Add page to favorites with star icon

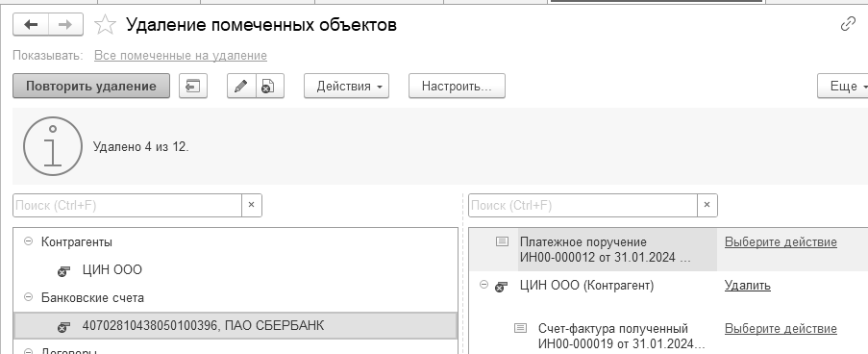coord(105,24)
